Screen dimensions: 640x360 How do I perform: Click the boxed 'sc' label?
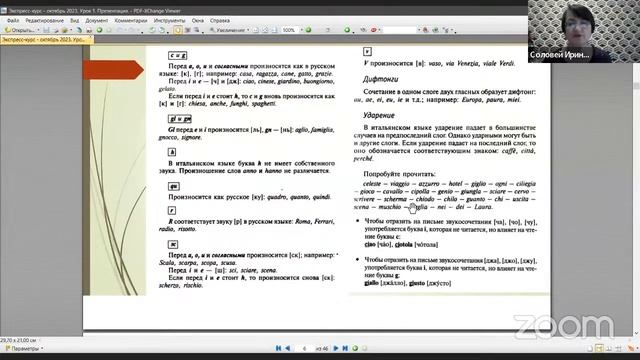click(x=173, y=244)
